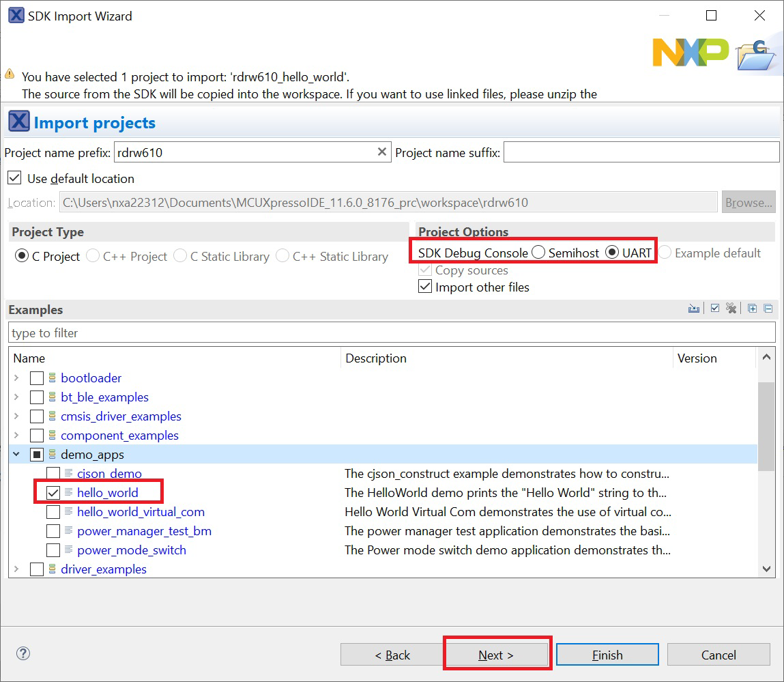Viewport: 784px width, 682px height.
Task: Clear the project name prefix with the X icon
Action: pos(382,152)
